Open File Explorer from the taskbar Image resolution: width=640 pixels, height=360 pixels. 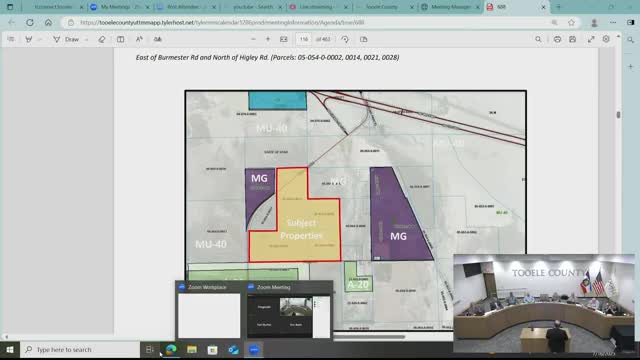pyautogui.click(x=192, y=350)
